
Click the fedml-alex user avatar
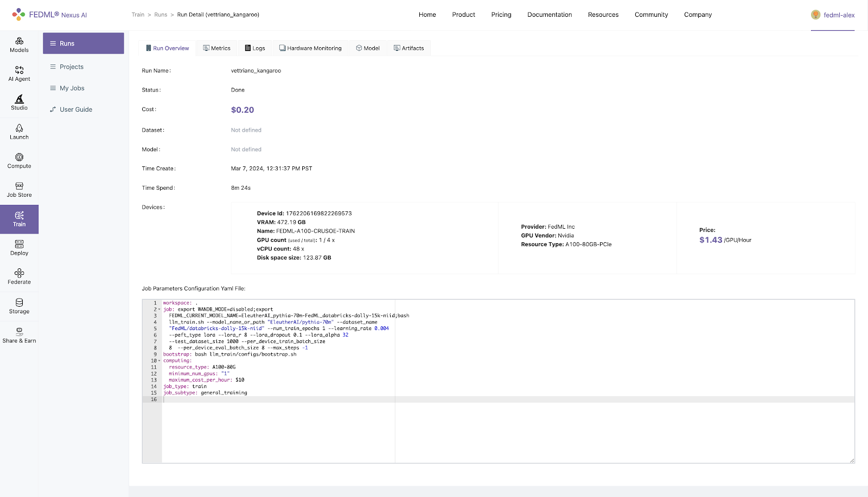tap(815, 15)
